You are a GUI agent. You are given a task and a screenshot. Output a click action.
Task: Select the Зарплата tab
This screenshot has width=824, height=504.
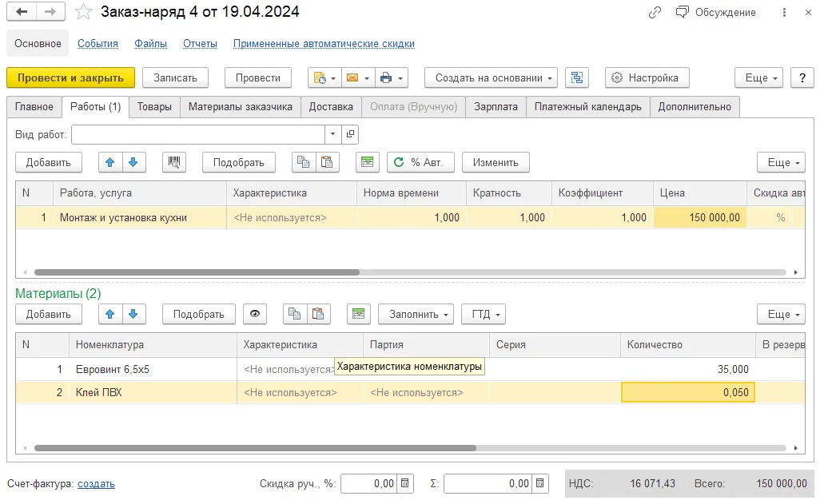click(x=496, y=107)
